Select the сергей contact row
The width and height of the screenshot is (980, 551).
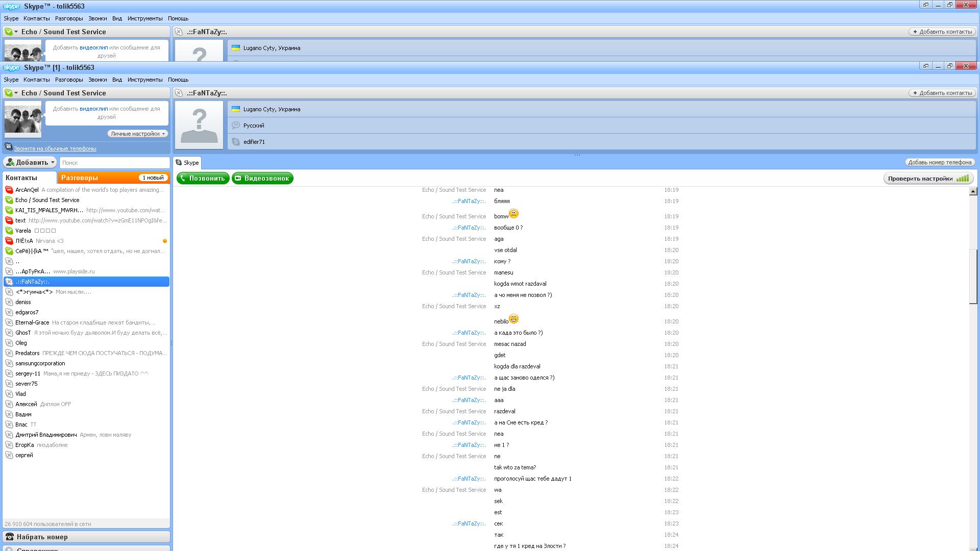pos(86,455)
